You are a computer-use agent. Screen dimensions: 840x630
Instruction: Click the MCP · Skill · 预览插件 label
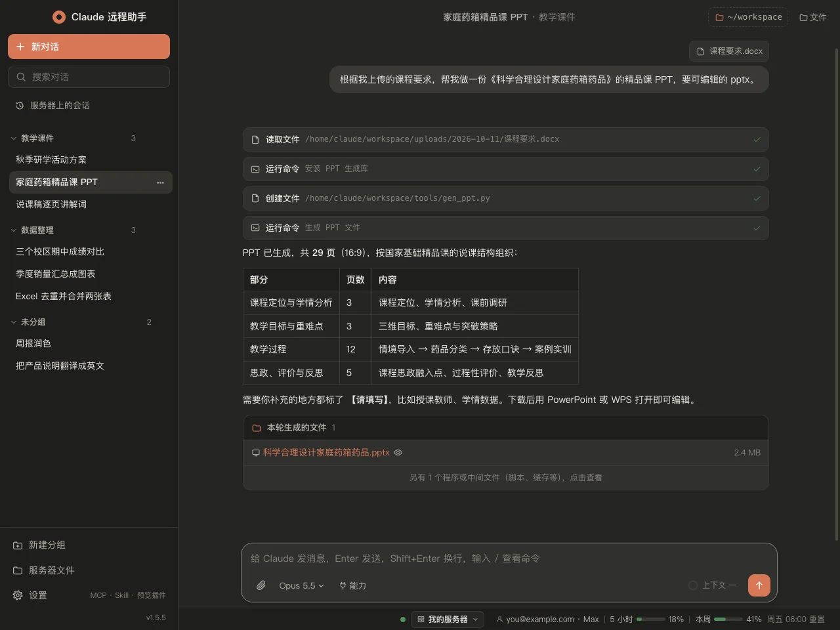[x=128, y=595]
